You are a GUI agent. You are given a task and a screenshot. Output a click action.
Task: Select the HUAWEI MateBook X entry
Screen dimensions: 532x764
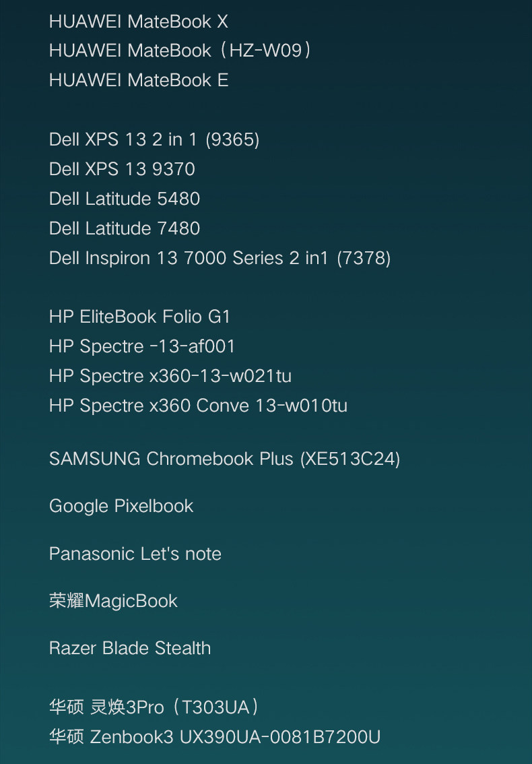click(138, 22)
